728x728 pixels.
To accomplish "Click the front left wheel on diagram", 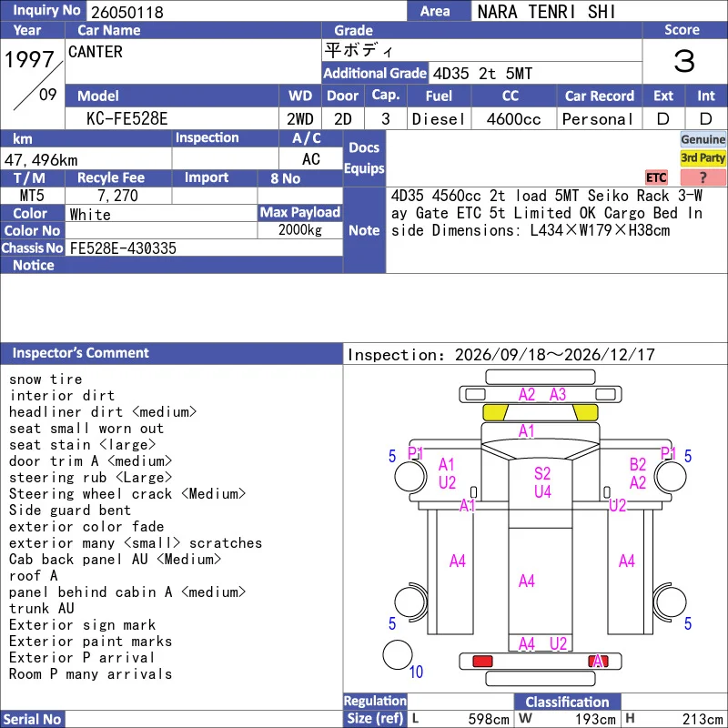I will 410,476.
